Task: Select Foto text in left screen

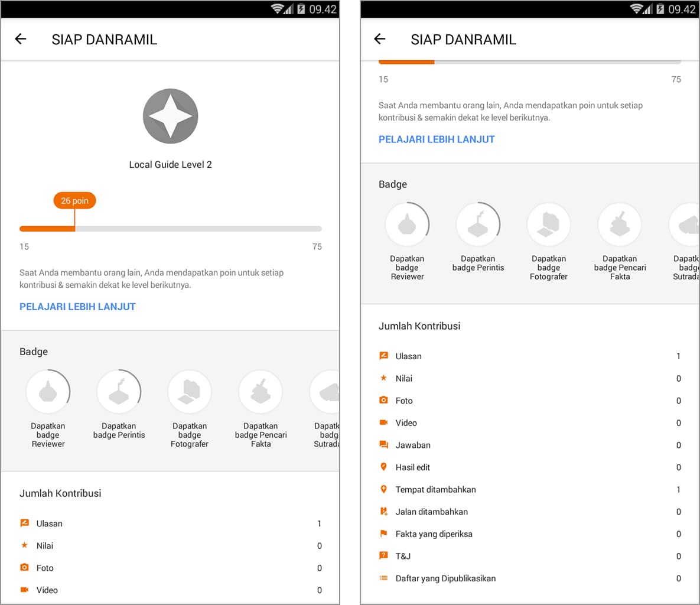Action: pyautogui.click(x=45, y=568)
